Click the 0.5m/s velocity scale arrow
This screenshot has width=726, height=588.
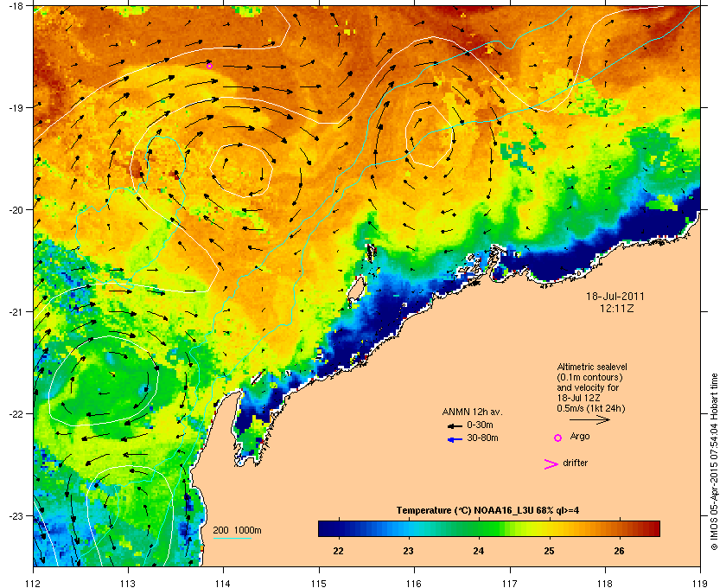589,419
